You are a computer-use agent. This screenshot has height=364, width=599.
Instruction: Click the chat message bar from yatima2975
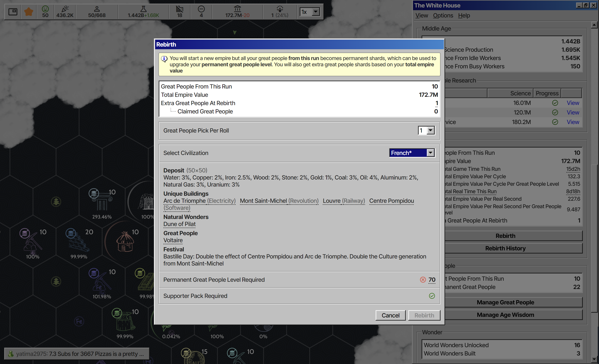point(77,354)
